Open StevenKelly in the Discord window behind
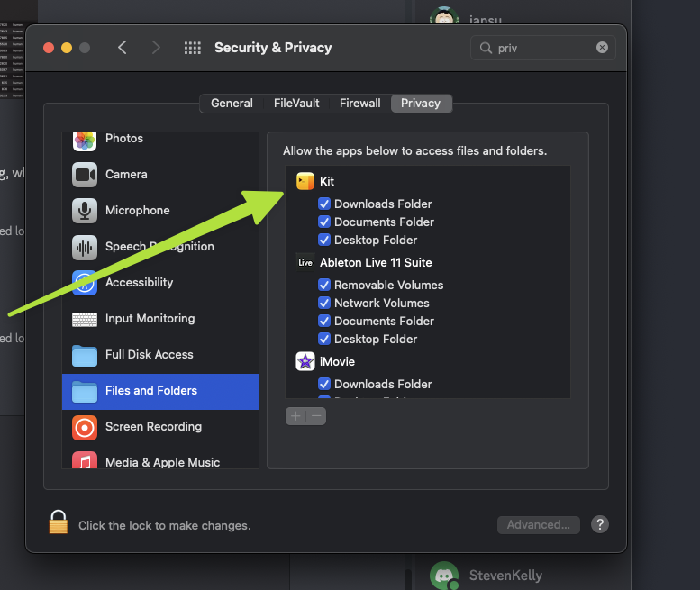This screenshot has height=590, width=700. [x=505, y=576]
